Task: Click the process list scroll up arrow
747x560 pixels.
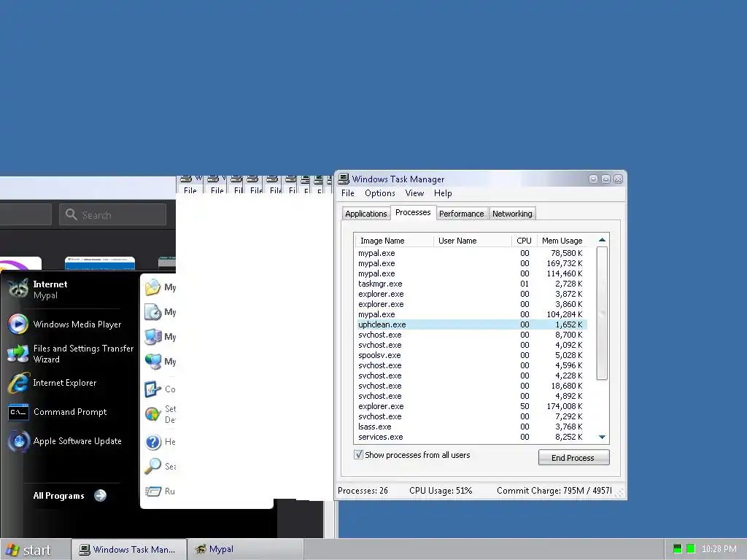Action: click(x=602, y=240)
